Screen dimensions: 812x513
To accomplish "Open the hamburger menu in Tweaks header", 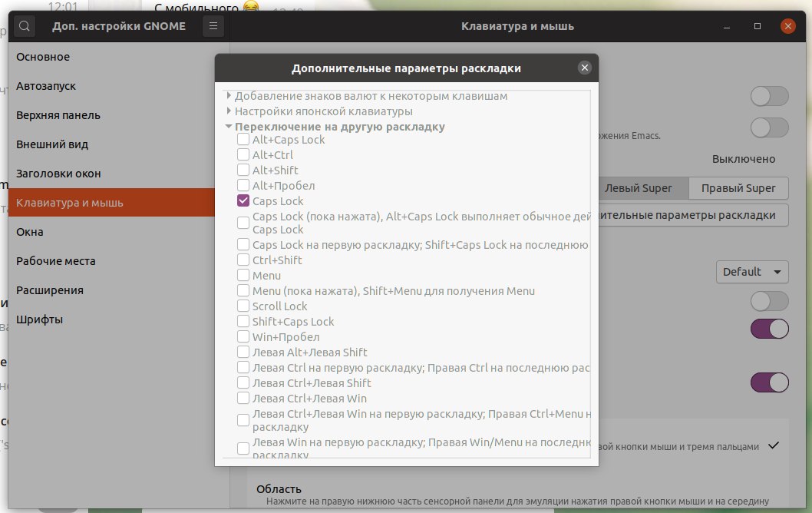I will [x=213, y=26].
